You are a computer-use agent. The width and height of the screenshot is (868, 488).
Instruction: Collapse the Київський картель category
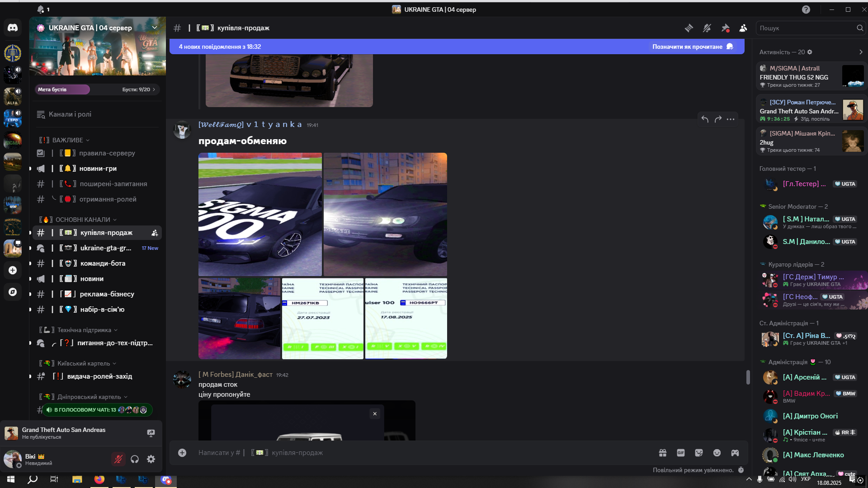(x=78, y=363)
